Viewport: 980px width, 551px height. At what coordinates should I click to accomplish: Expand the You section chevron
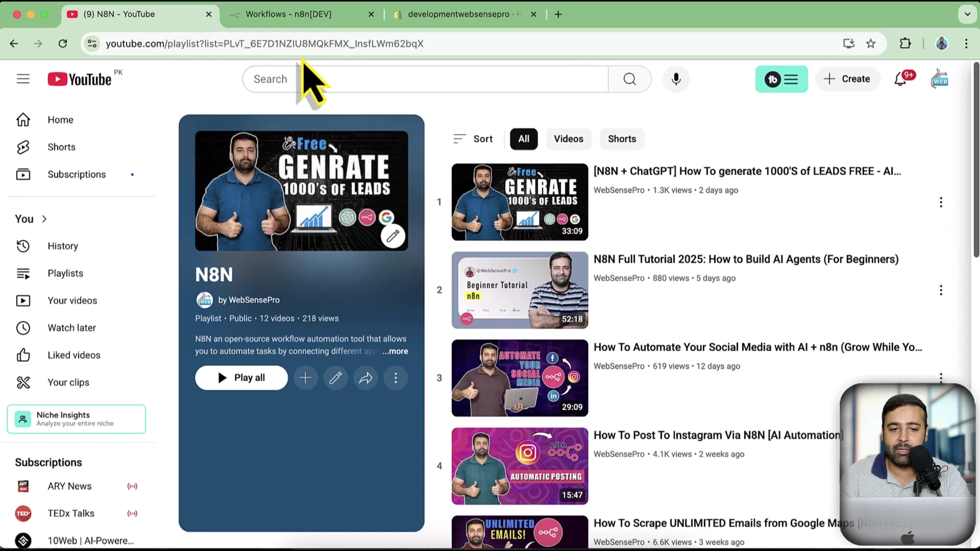click(x=44, y=219)
